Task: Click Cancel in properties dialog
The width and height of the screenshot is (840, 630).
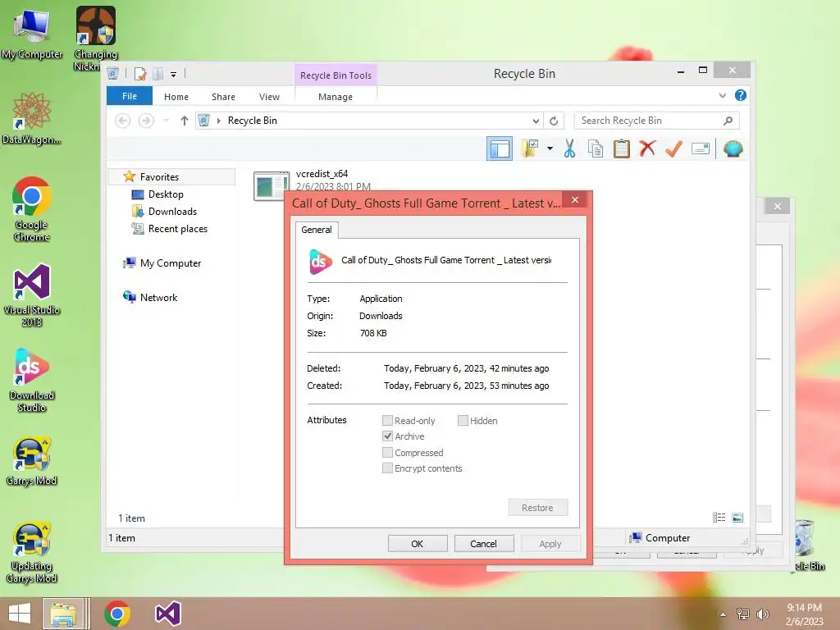Action: tap(484, 544)
